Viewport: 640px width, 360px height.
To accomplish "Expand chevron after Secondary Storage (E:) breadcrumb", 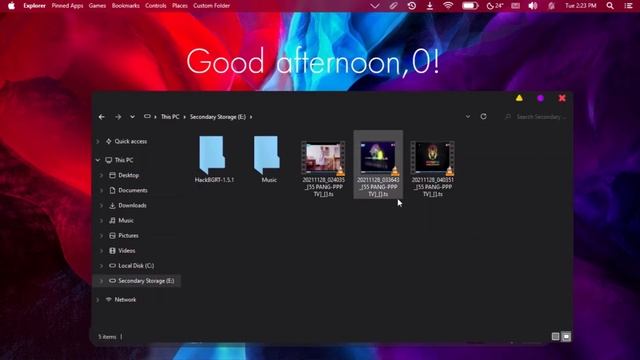I will (251, 117).
